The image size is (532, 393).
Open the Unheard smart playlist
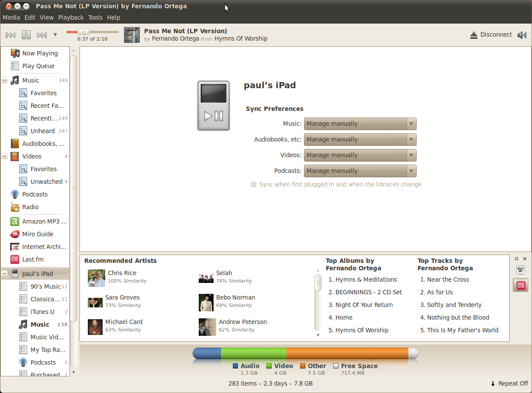pyautogui.click(x=35, y=131)
